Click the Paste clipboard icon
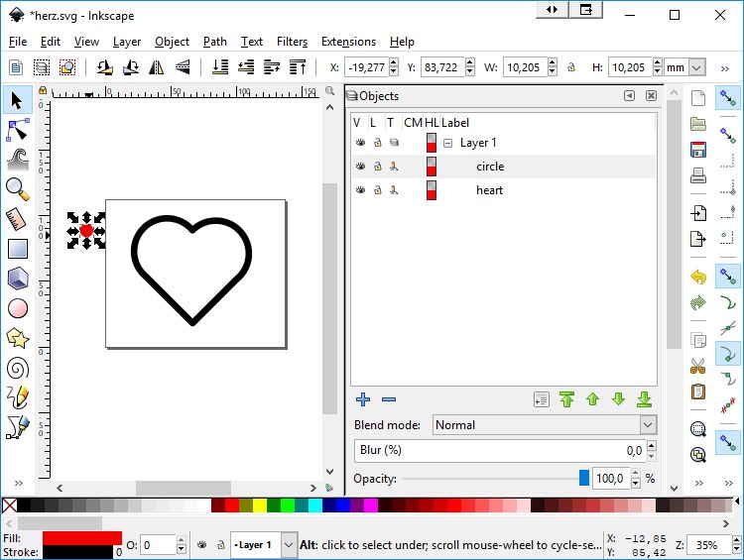Image resolution: width=744 pixels, height=560 pixels. pyautogui.click(x=698, y=392)
